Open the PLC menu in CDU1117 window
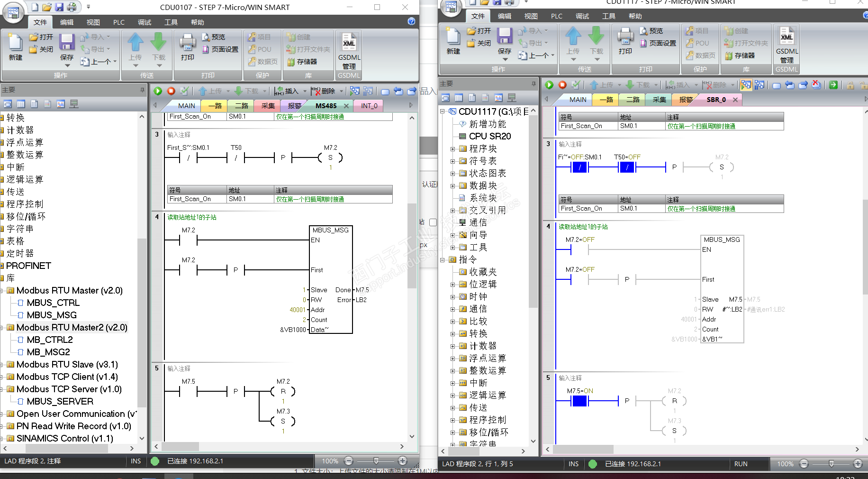868x479 pixels. click(x=557, y=16)
